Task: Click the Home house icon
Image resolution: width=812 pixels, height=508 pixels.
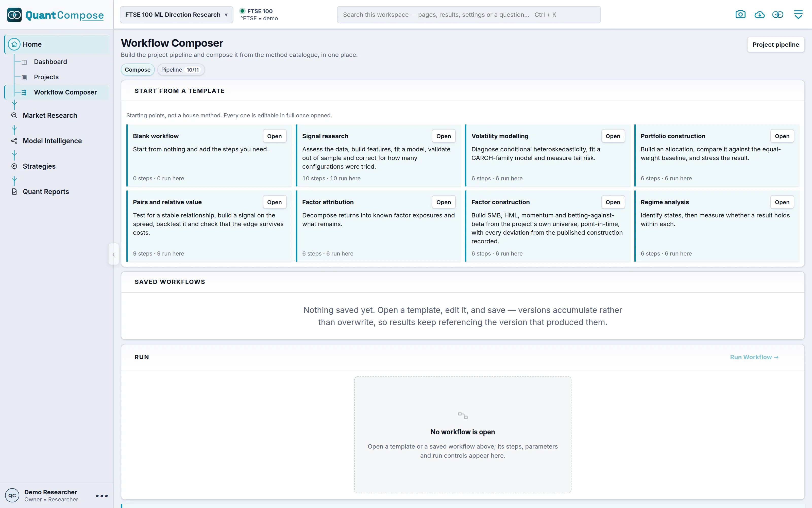Action: (14, 44)
